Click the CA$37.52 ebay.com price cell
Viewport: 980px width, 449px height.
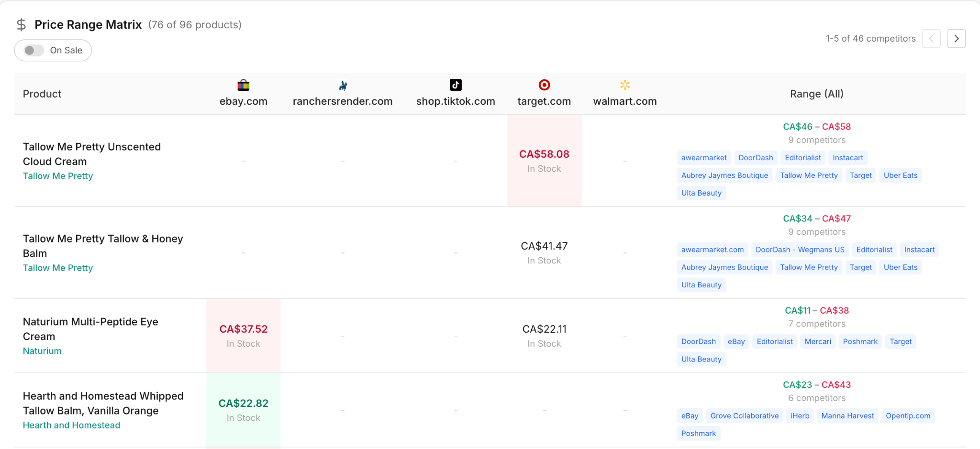(244, 336)
